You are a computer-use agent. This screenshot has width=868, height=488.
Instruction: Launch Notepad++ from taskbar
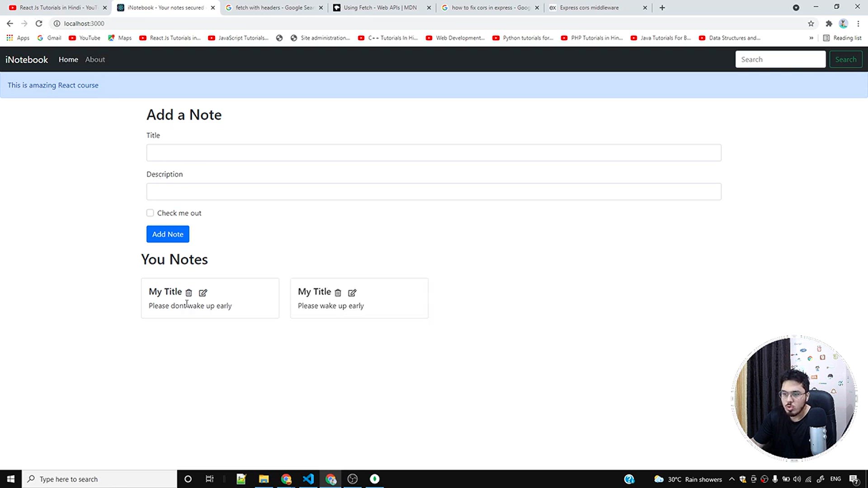click(x=241, y=479)
